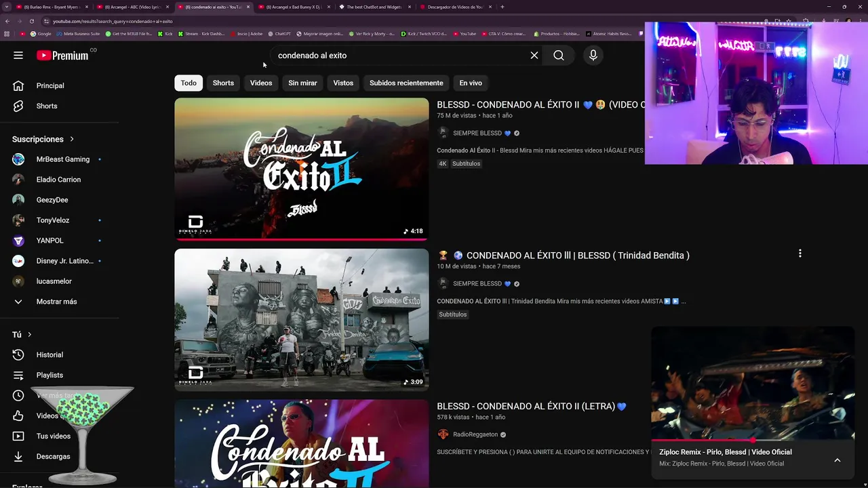Screen dimensions: 868x488
Task: Open a new browser tab with plus icon
Action: pos(502,7)
